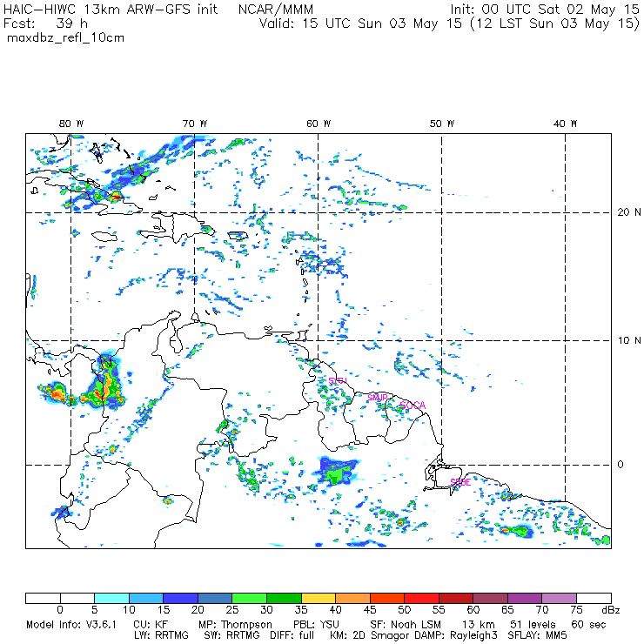Select the sky blue 10-15 dBz color bar segment

[x=146, y=598]
